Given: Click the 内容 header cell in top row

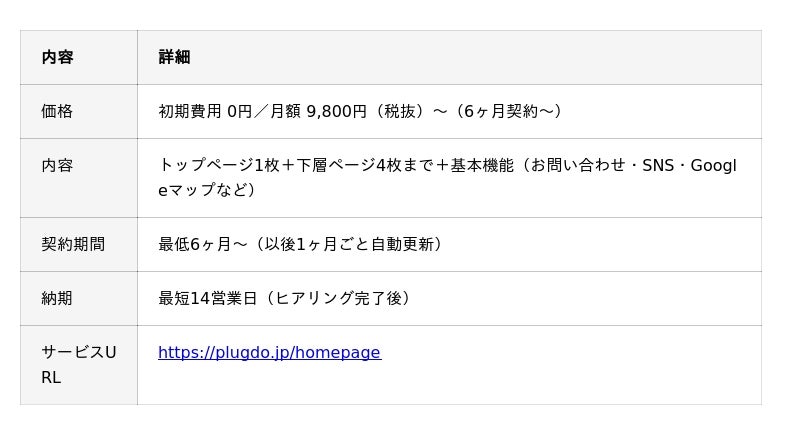Looking at the screenshot, I should tap(57, 57).
